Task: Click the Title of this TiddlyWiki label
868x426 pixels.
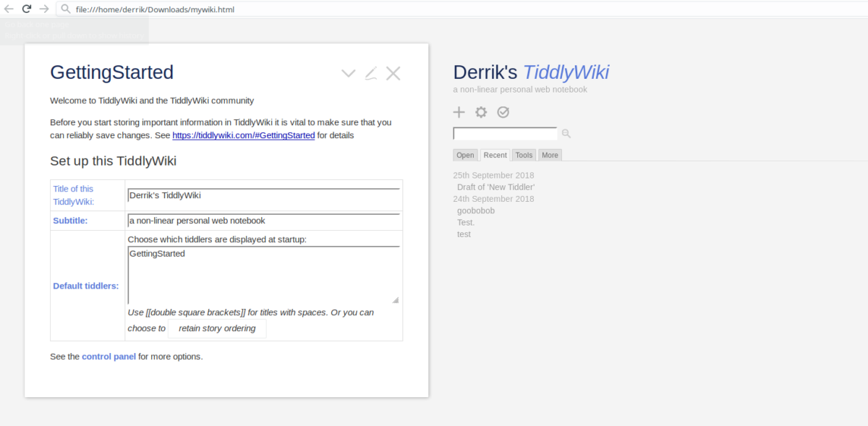Action: click(x=73, y=195)
